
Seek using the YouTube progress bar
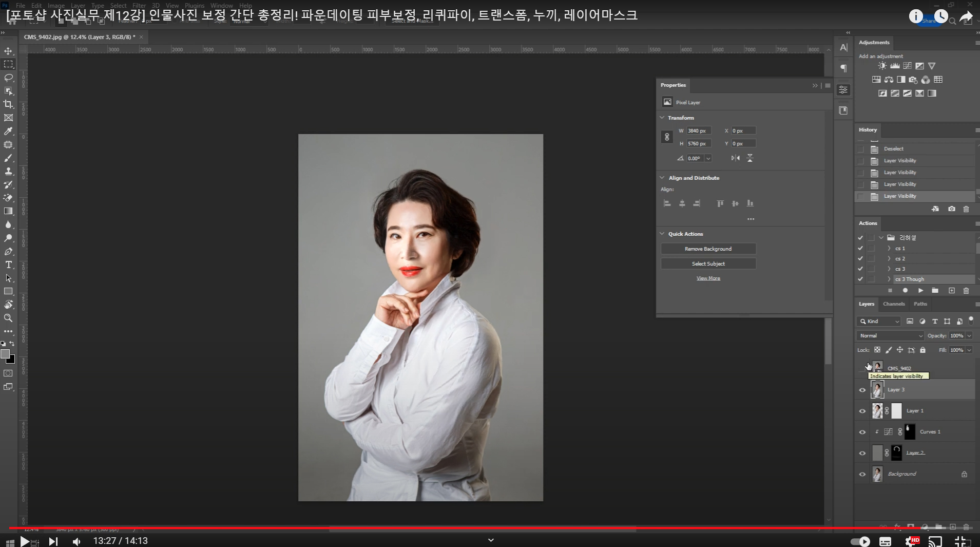[x=490, y=528]
